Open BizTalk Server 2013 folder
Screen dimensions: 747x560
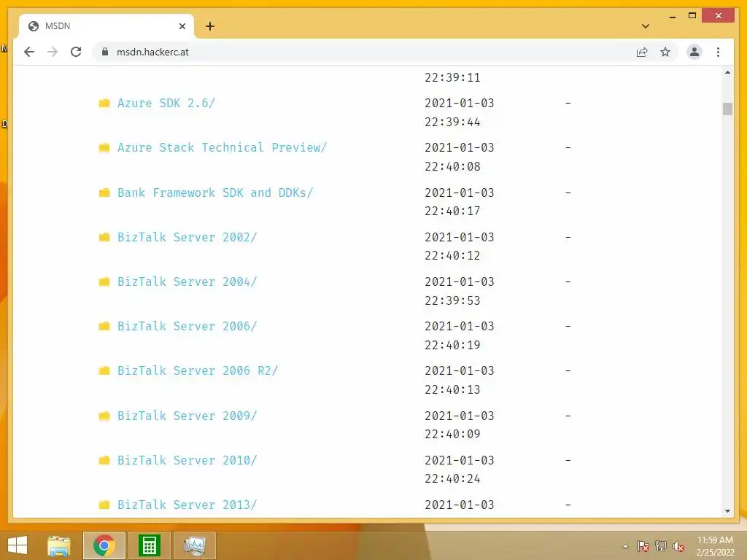tap(187, 505)
